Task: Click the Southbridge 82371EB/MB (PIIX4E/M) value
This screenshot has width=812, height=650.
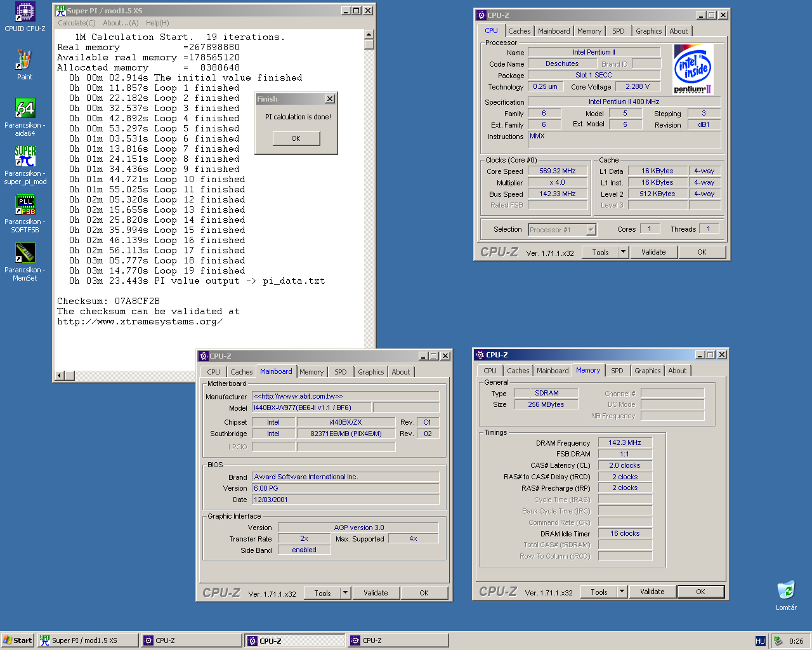Action: point(345,434)
